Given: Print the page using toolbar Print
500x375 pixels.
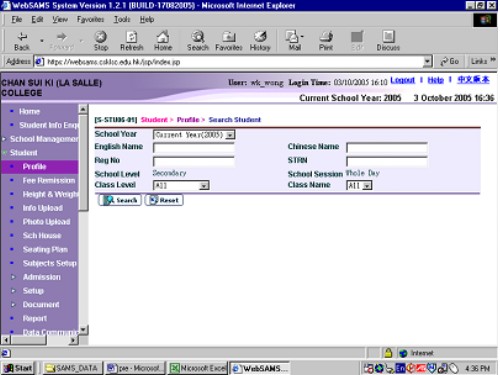Looking at the screenshot, I should 326,41.
